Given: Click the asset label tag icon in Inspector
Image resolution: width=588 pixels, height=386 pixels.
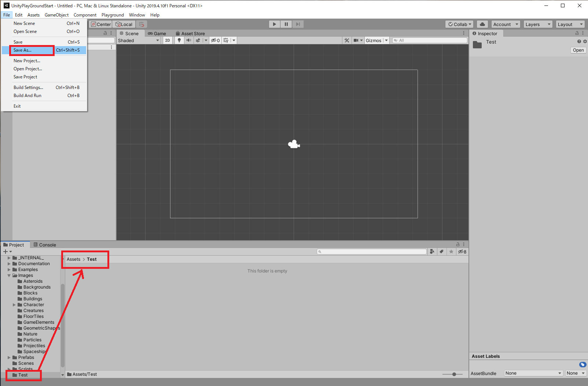Looking at the screenshot, I should point(583,364).
